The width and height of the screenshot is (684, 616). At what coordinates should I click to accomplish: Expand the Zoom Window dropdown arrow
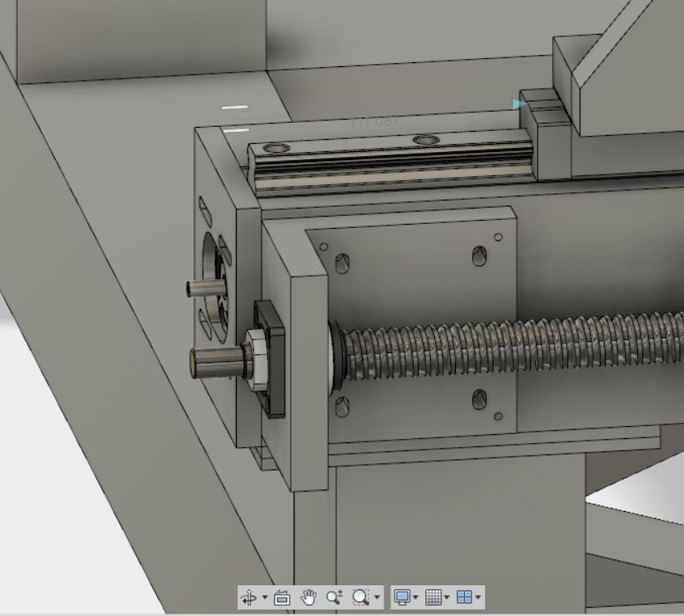coord(377,598)
